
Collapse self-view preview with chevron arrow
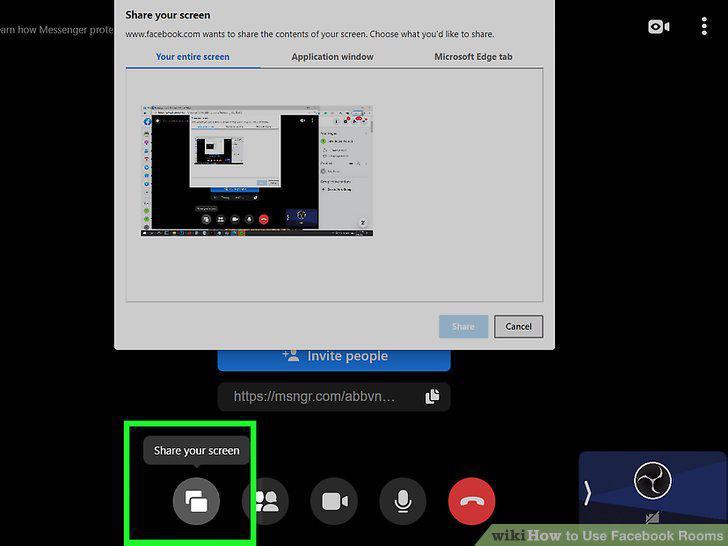click(x=587, y=492)
